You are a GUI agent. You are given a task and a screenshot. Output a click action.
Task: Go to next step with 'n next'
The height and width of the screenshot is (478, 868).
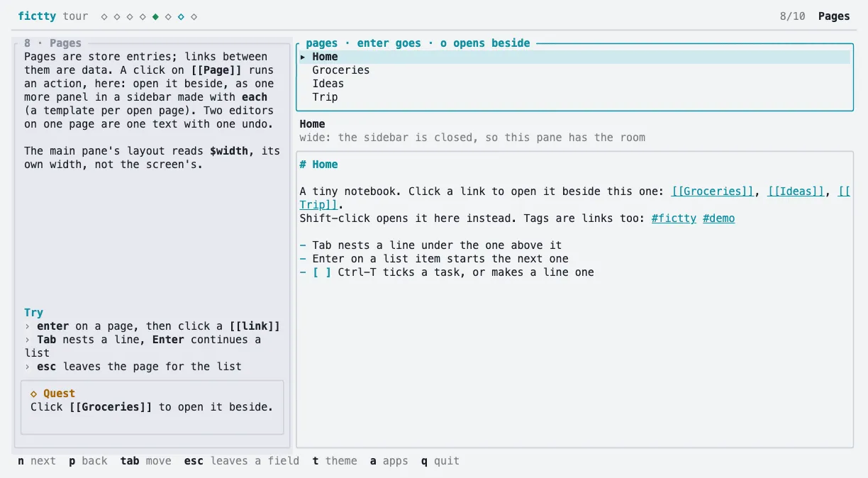pos(37,461)
